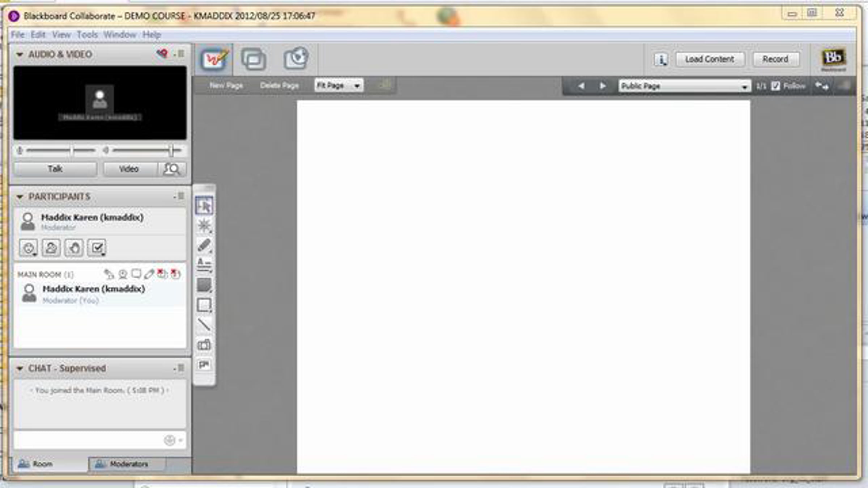The height and width of the screenshot is (488, 868).
Task: Toggle Main Room application sharing permission
Action: point(162,274)
